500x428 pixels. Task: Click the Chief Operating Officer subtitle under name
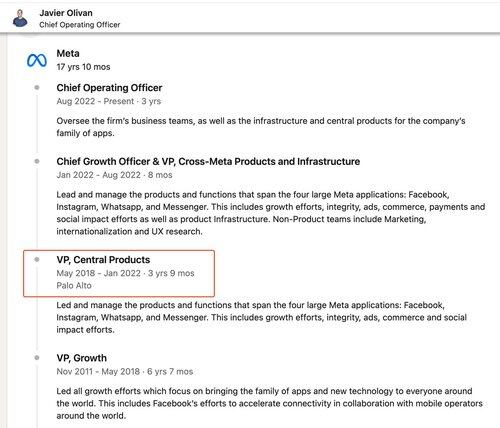coord(80,25)
